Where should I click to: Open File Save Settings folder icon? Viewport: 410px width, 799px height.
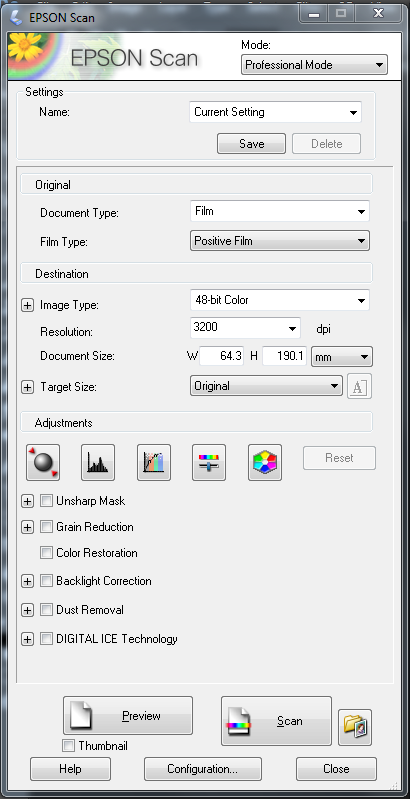pos(355,727)
